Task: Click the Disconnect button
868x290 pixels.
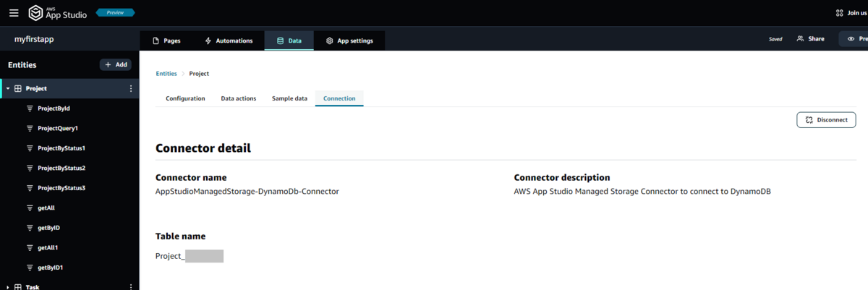Action: 826,120
